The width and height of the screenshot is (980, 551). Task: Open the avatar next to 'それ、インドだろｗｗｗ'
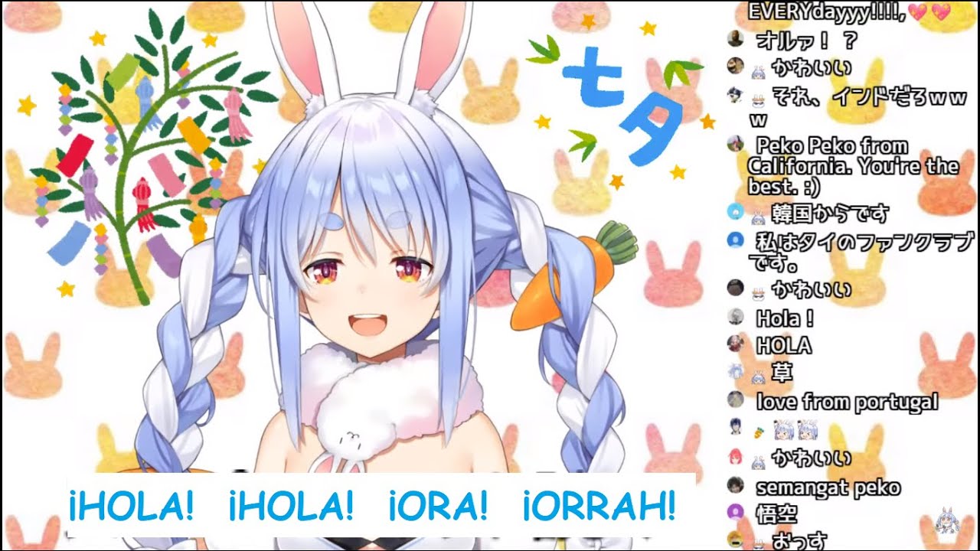tap(735, 96)
